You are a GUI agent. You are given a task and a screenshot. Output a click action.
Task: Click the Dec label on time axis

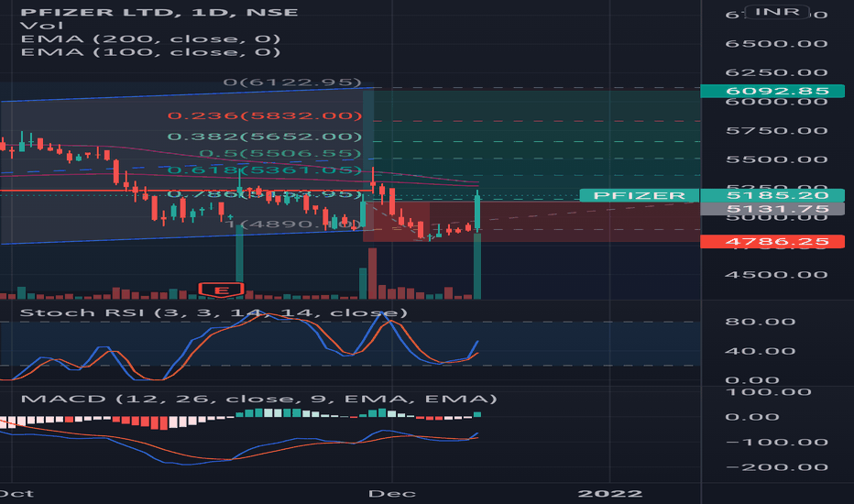pyautogui.click(x=392, y=494)
